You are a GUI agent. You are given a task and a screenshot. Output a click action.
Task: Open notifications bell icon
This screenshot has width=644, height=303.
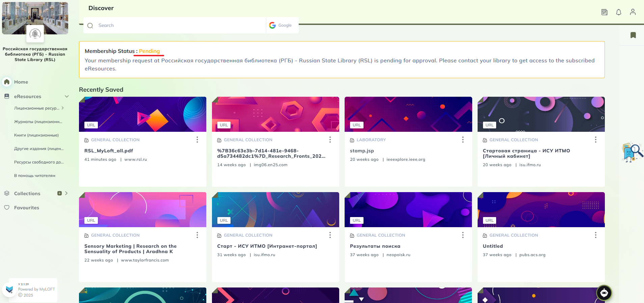[x=619, y=12]
